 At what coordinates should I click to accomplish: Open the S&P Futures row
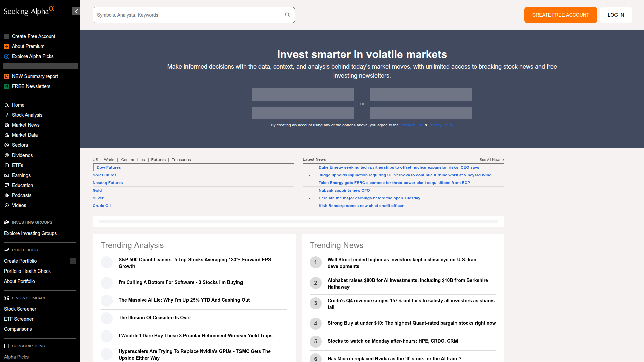pos(194,175)
